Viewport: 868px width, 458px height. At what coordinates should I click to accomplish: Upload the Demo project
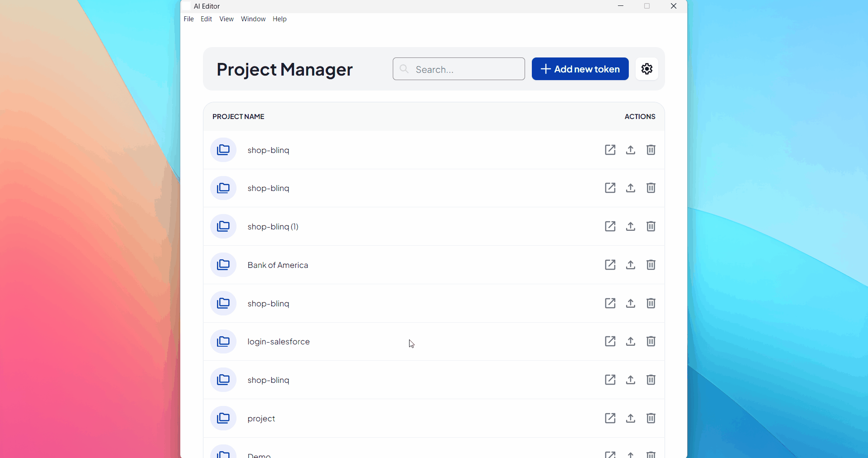tap(630, 455)
